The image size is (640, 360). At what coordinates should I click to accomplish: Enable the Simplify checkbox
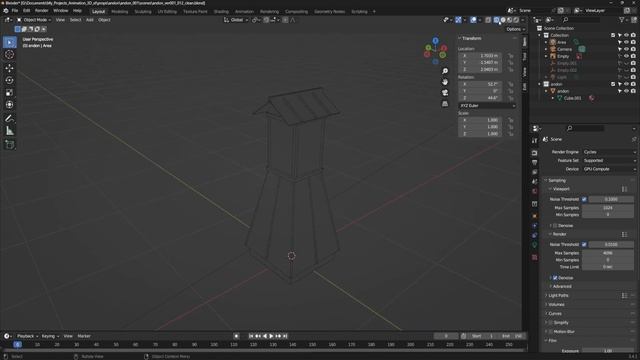[551, 322]
